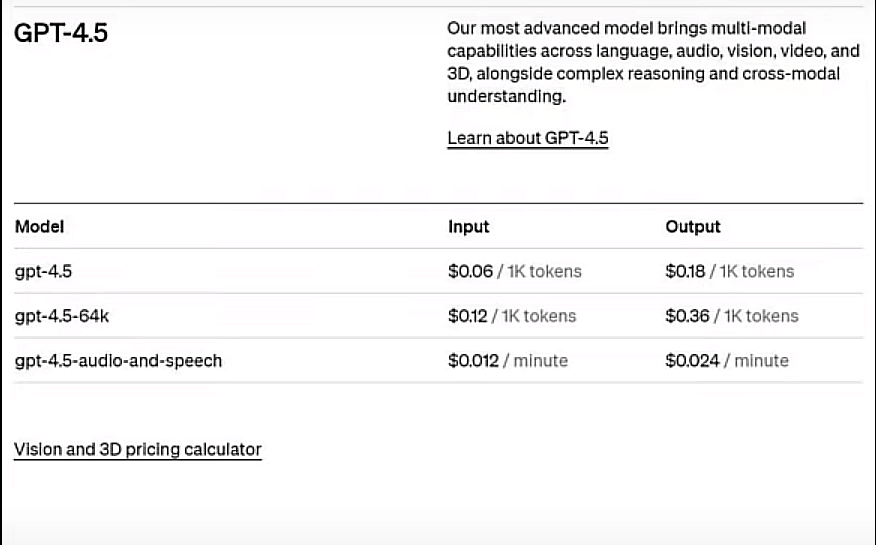Select the Model column header
This screenshot has width=876, height=545.
pos(39,227)
